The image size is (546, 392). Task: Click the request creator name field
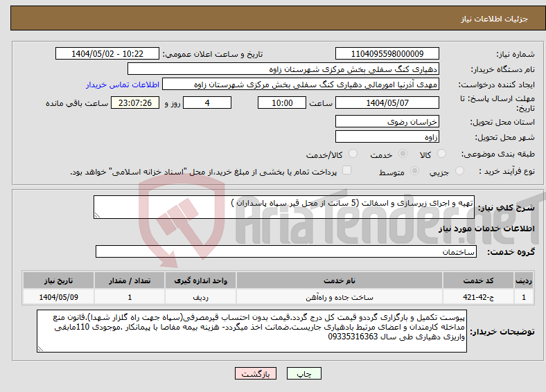(x=301, y=84)
